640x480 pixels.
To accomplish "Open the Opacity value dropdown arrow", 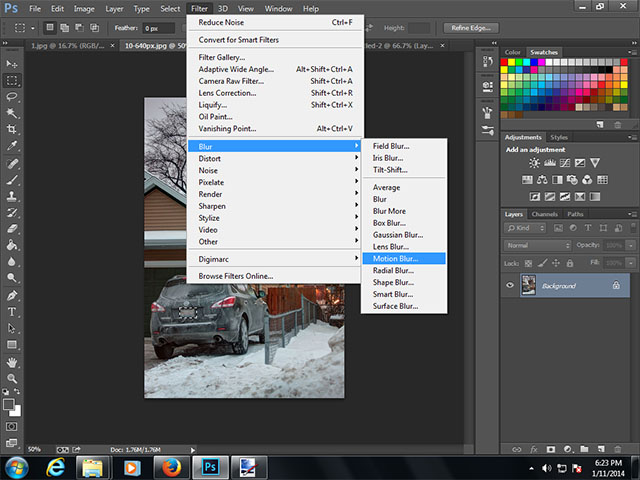I will tap(631, 245).
